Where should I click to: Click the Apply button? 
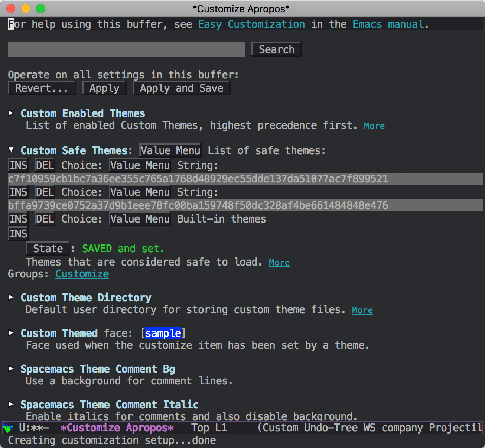coord(104,88)
